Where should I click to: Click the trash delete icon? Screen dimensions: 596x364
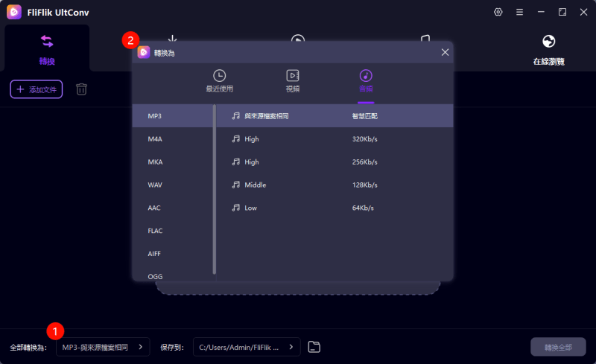coord(81,89)
